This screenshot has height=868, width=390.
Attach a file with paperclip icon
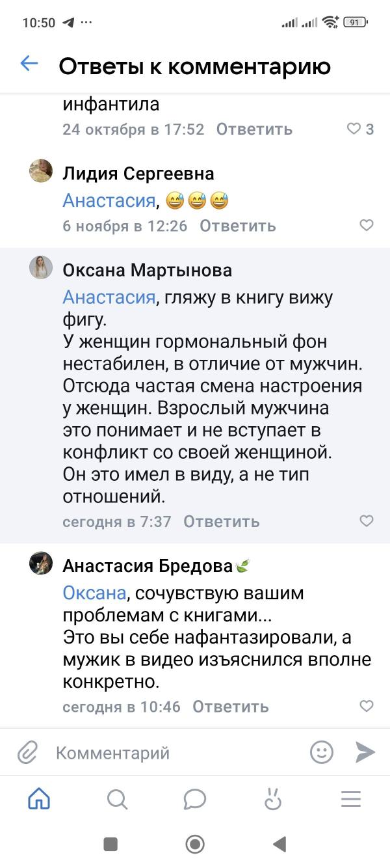pos(27,753)
